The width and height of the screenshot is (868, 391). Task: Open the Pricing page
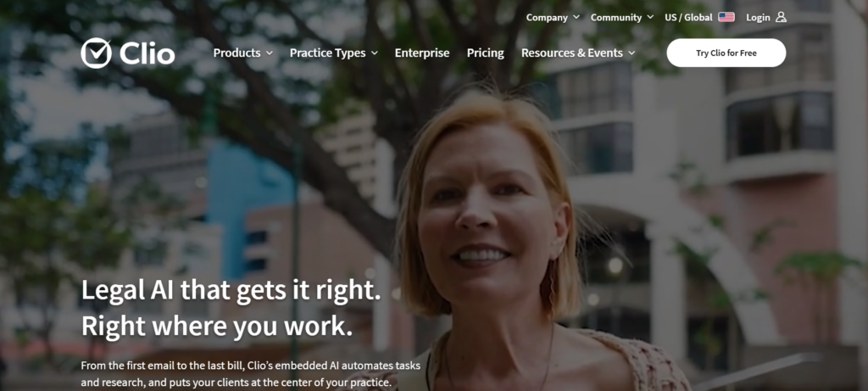[486, 53]
